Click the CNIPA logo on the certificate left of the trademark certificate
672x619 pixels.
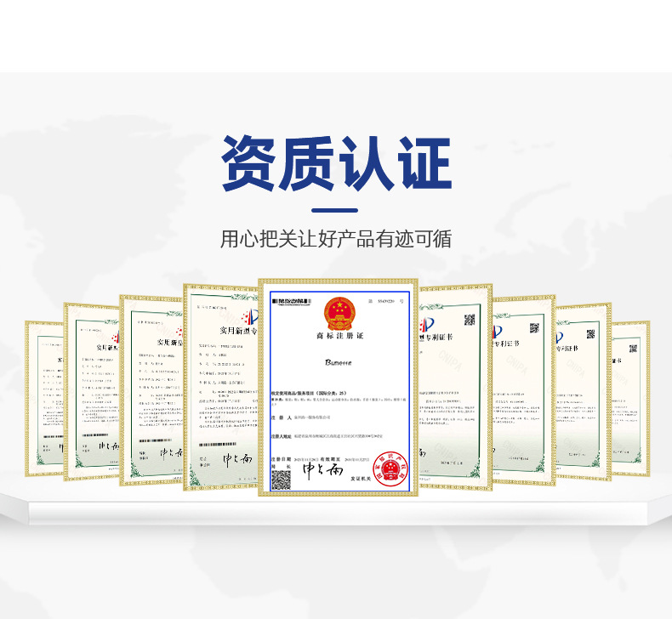(251, 317)
